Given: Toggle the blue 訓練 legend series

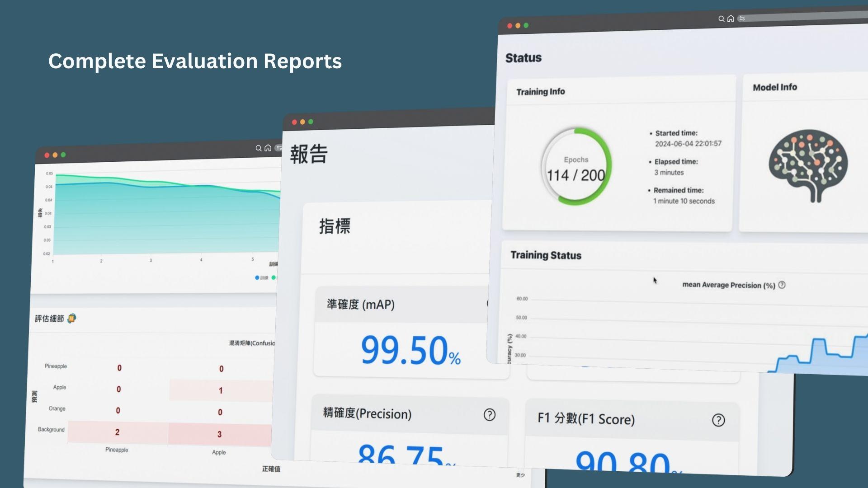Looking at the screenshot, I should [x=261, y=277].
